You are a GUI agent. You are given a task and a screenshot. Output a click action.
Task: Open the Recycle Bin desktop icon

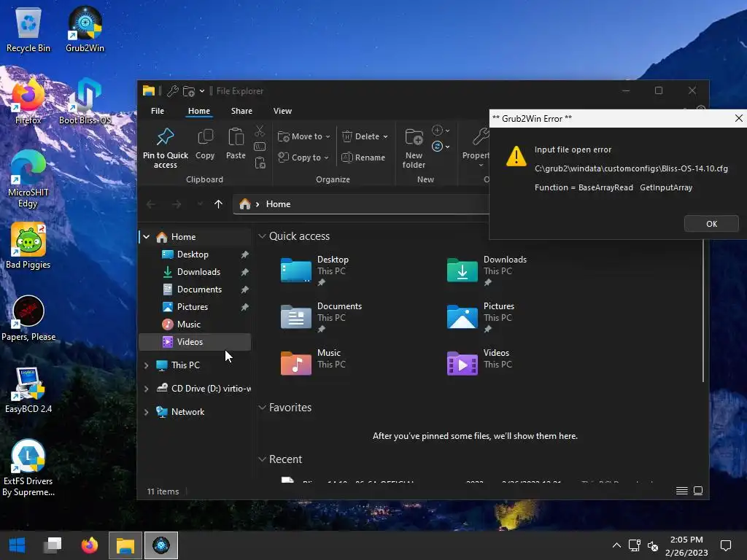(x=28, y=30)
